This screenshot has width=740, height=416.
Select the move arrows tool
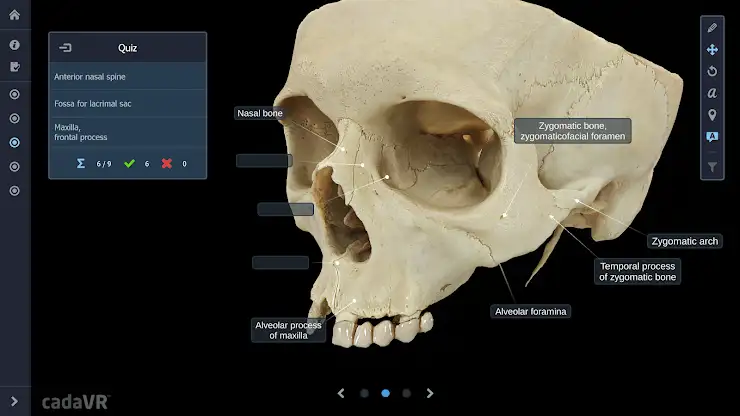tap(712, 50)
